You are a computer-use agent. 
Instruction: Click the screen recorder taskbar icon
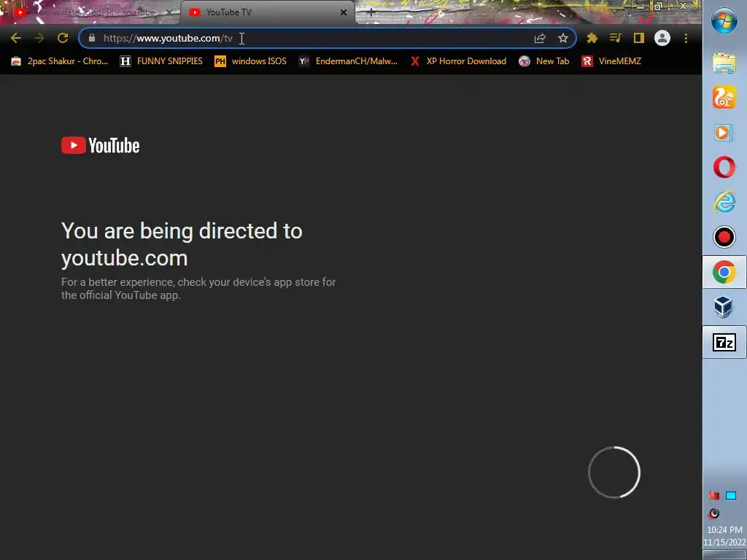(x=724, y=237)
